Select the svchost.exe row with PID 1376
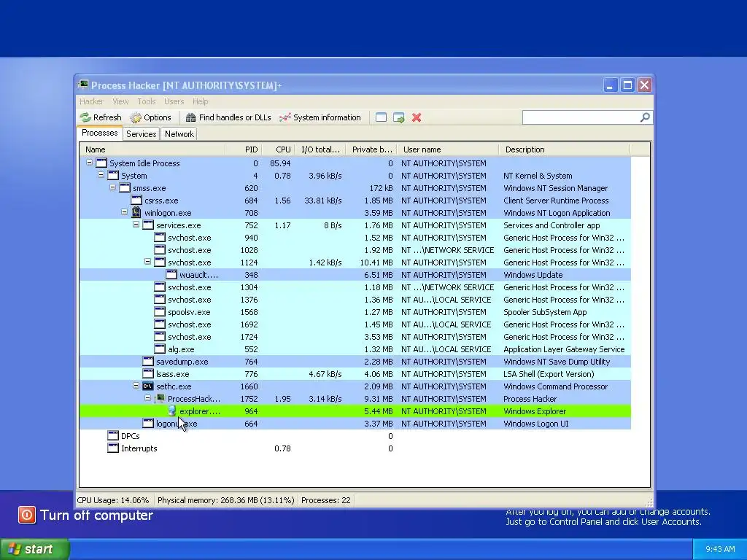The image size is (747, 560). point(355,299)
